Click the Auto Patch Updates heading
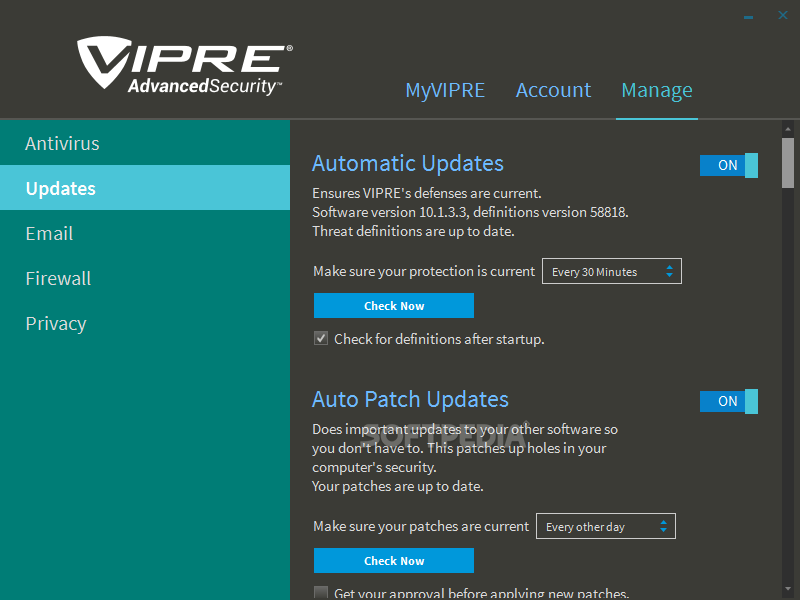Viewport: 800px width, 600px height. [x=410, y=399]
